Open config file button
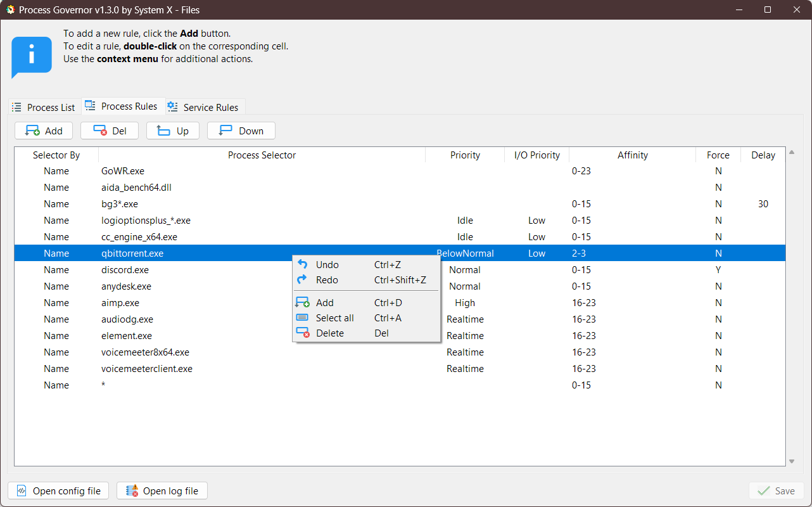812x507 pixels. click(58, 491)
